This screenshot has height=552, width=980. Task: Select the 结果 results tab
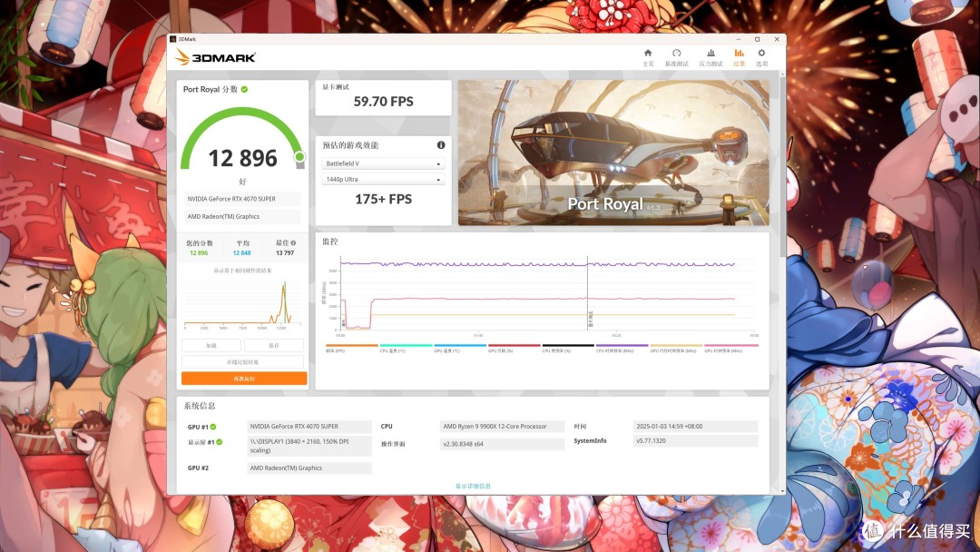pyautogui.click(x=739, y=57)
